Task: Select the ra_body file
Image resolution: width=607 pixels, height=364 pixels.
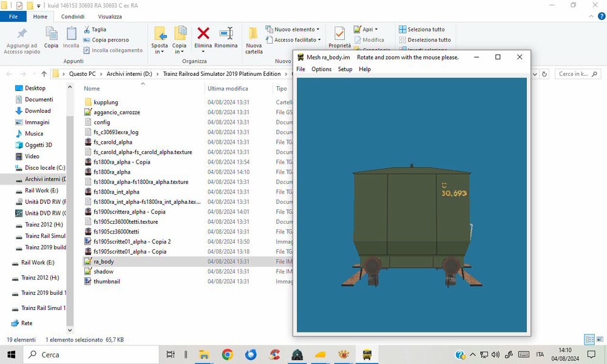Action: (x=103, y=262)
